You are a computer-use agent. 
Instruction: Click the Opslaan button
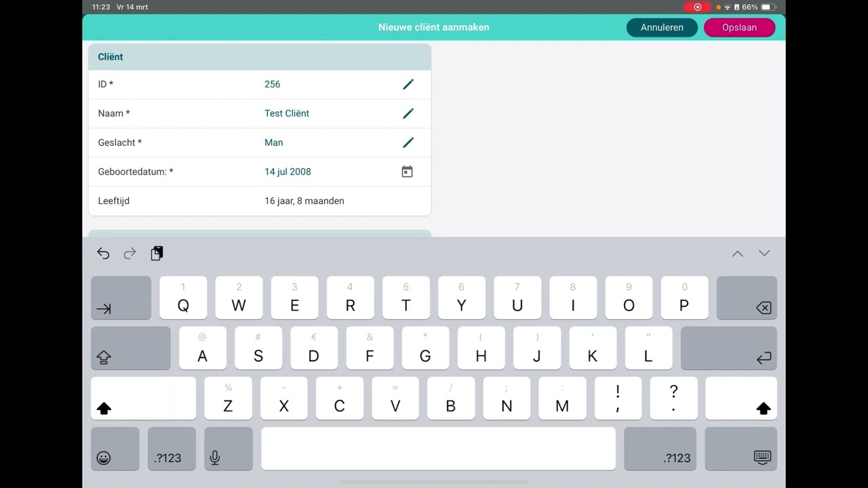click(739, 28)
